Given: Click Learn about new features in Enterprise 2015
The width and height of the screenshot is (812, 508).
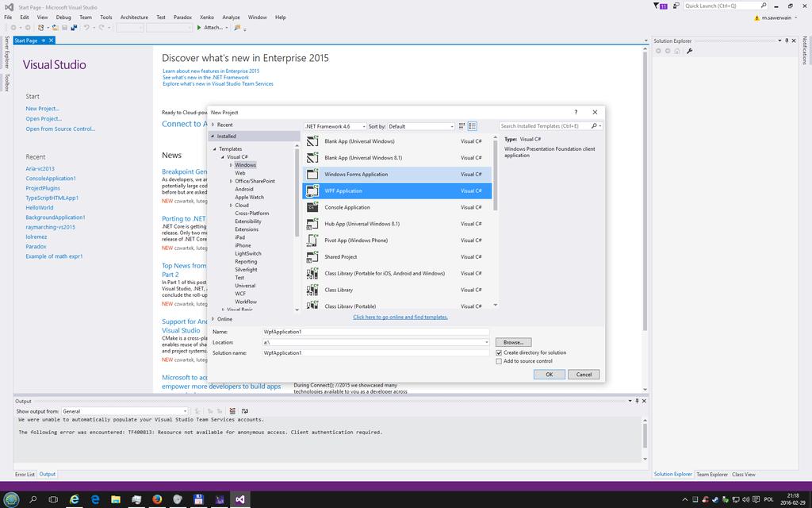Looking at the screenshot, I should 211,71.
